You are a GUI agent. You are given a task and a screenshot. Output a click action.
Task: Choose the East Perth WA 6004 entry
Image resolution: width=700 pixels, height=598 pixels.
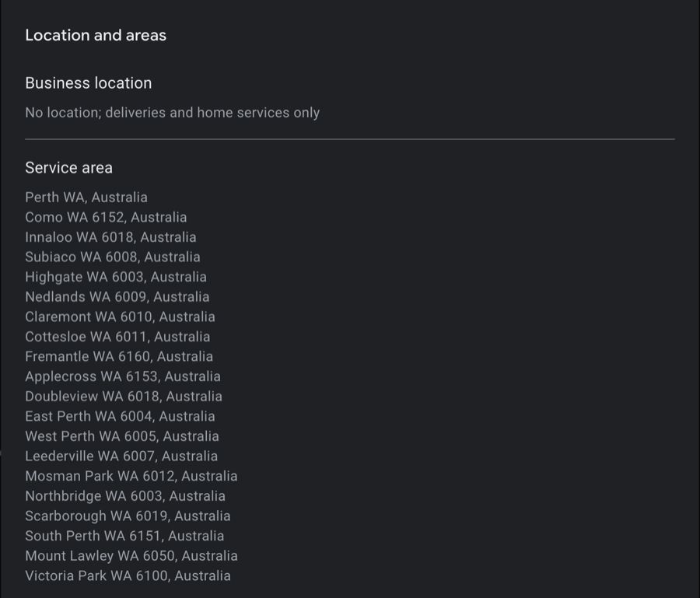(120, 417)
